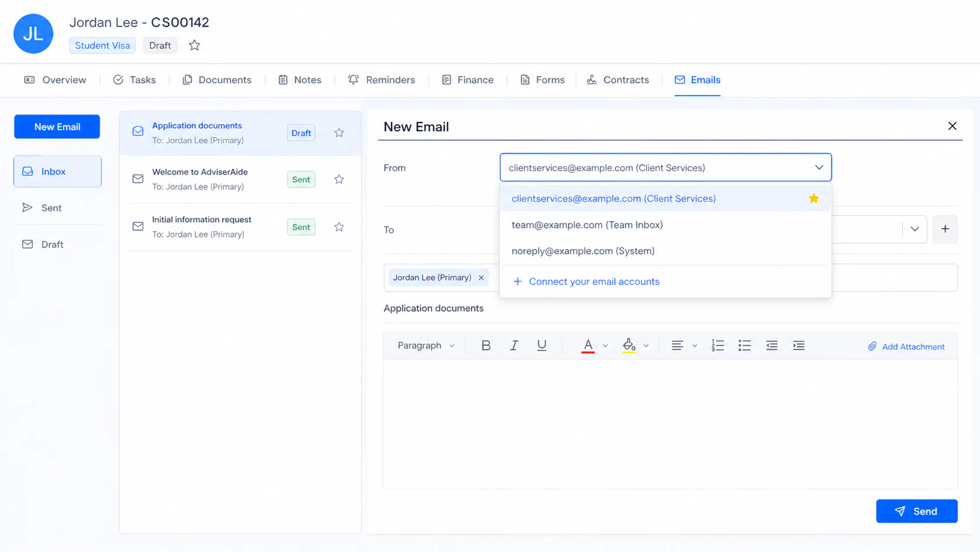Click the Sent badge on Welcome to AdviserAide
Image resolution: width=980 pixels, height=552 pixels.
[x=301, y=180]
